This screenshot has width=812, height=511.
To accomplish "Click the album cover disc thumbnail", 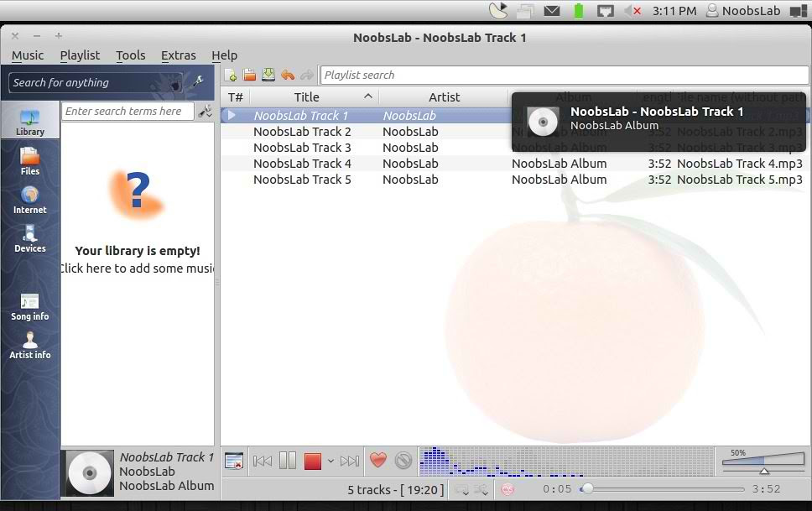I will 90,472.
